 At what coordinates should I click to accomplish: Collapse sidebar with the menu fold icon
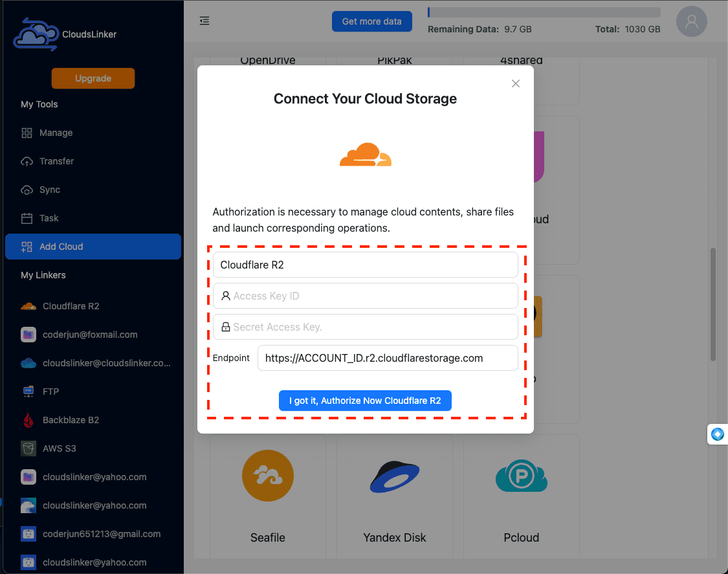click(x=204, y=21)
